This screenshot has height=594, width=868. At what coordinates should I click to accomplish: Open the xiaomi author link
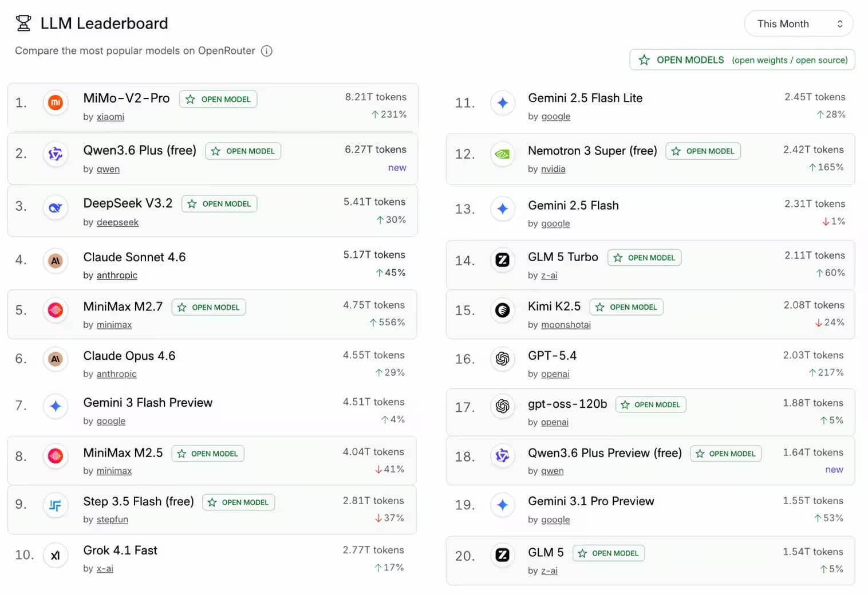(111, 117)
